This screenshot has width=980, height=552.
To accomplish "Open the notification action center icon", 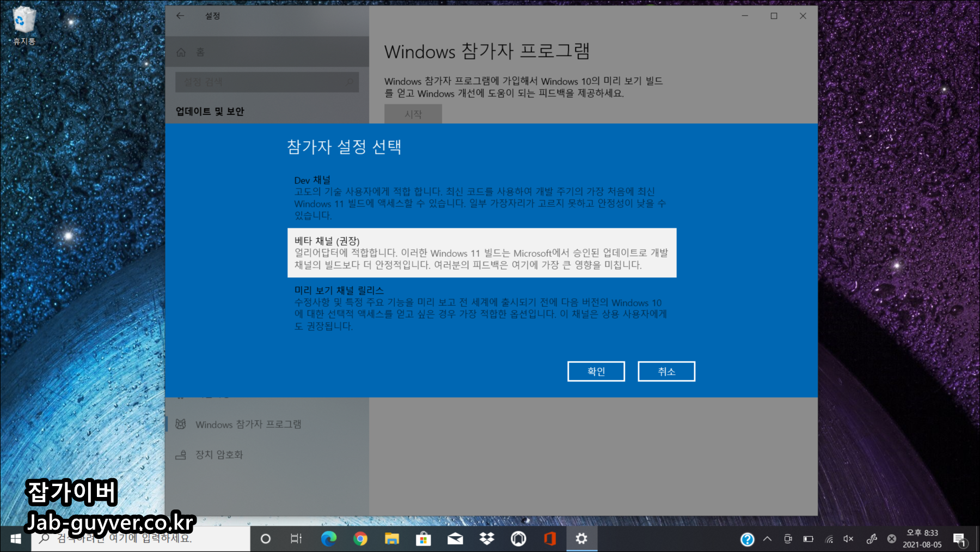I will point(959,539).
